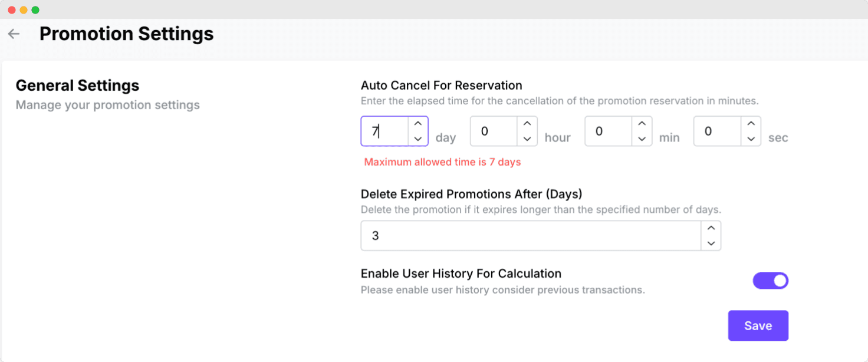
Task: Increment Delete Expired Promotions days value
Action: (711, 228)
